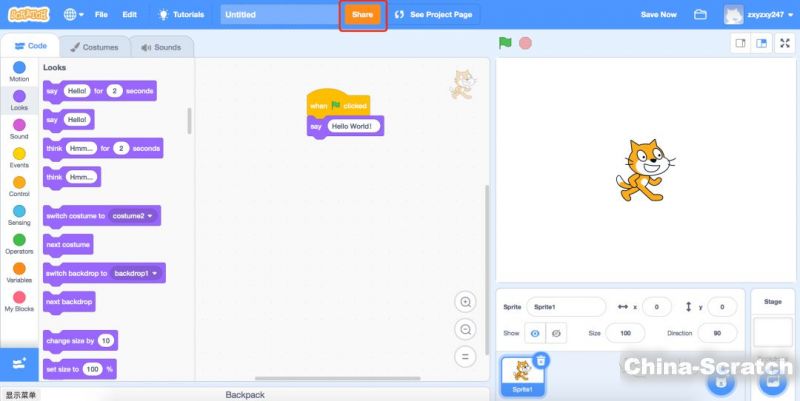Switch to the Costumes tab

tap(93, 47)
